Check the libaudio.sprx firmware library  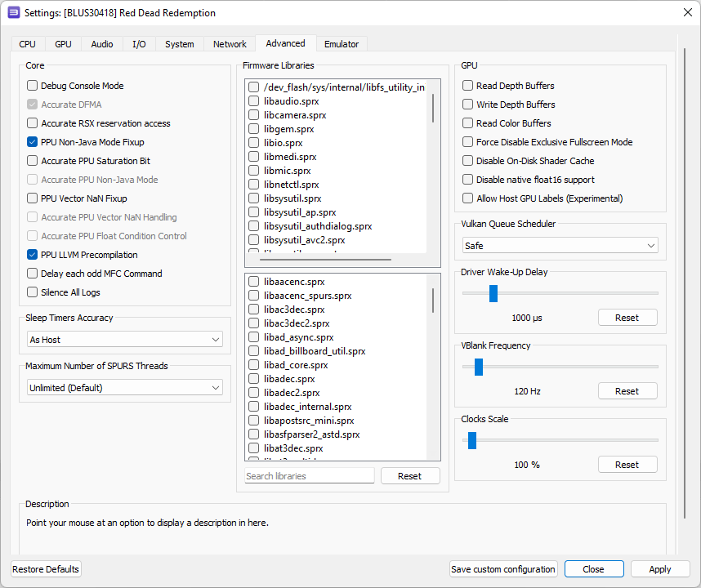pos(252,100)
